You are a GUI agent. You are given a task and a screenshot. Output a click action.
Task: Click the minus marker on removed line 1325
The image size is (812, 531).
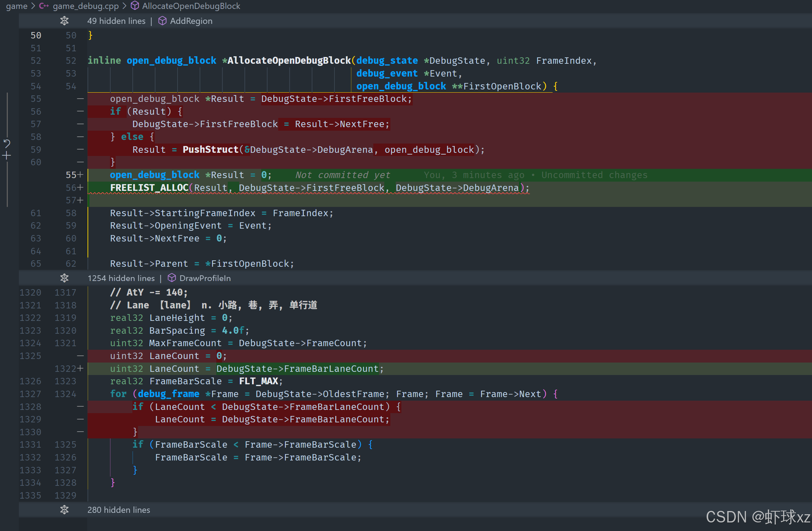point(80,356)
